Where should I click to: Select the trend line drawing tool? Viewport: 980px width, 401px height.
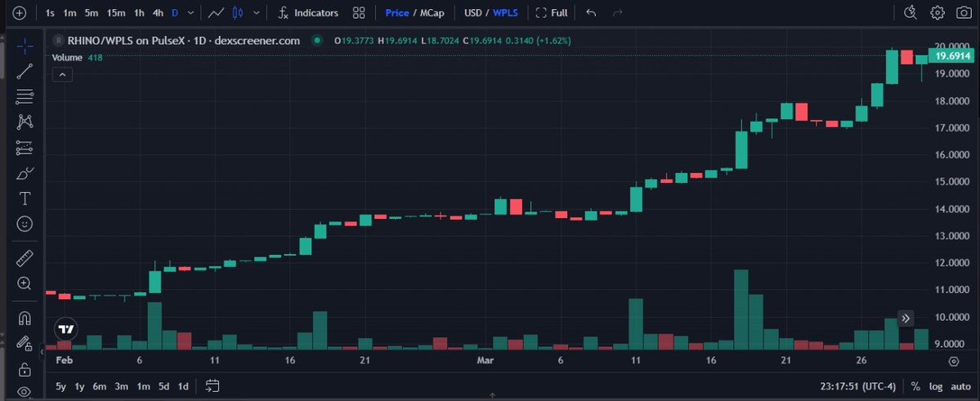[25, 71]
